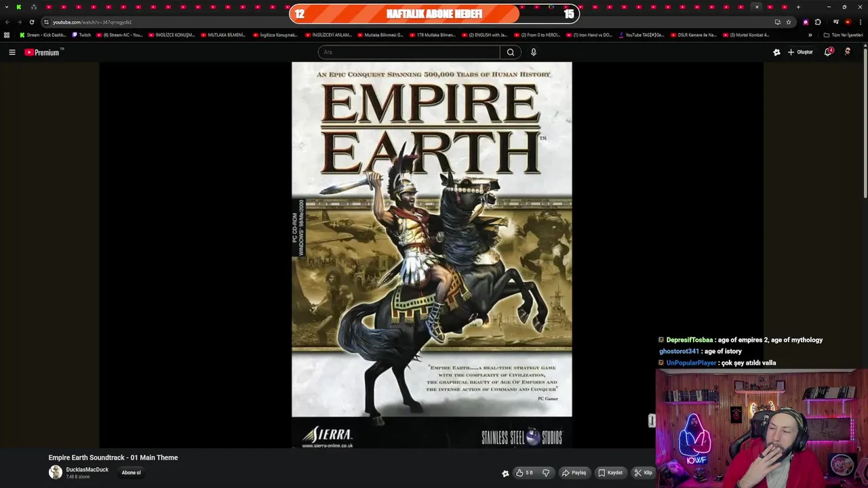The width and height of the screenshot is (868, 488).
Task: Focus the Ara search input field
Action: coord(409,52)
